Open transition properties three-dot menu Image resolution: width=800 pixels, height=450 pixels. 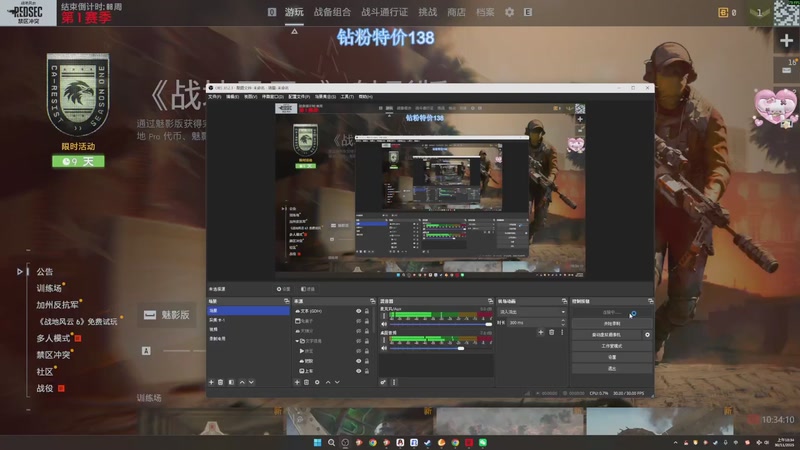(x=562, y=332)
